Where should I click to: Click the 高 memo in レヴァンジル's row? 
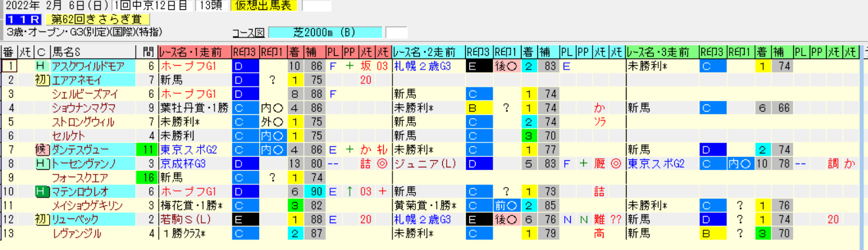point(600,234)
